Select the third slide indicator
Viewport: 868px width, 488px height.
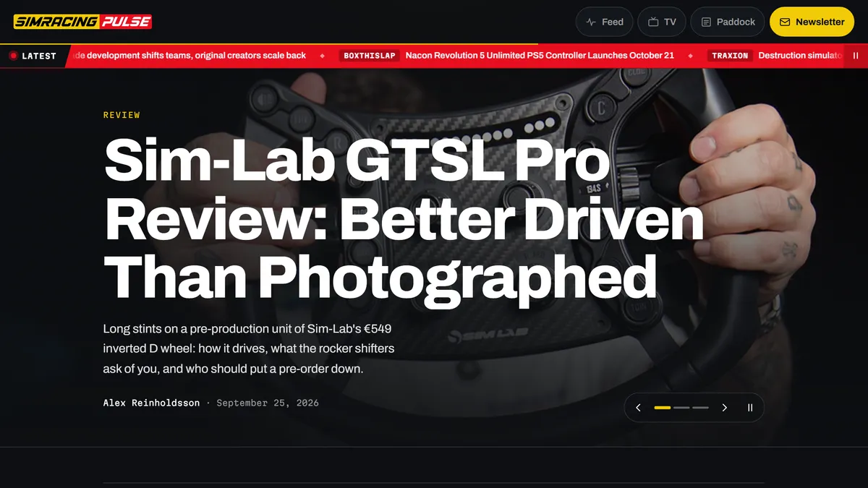point(700,408)
